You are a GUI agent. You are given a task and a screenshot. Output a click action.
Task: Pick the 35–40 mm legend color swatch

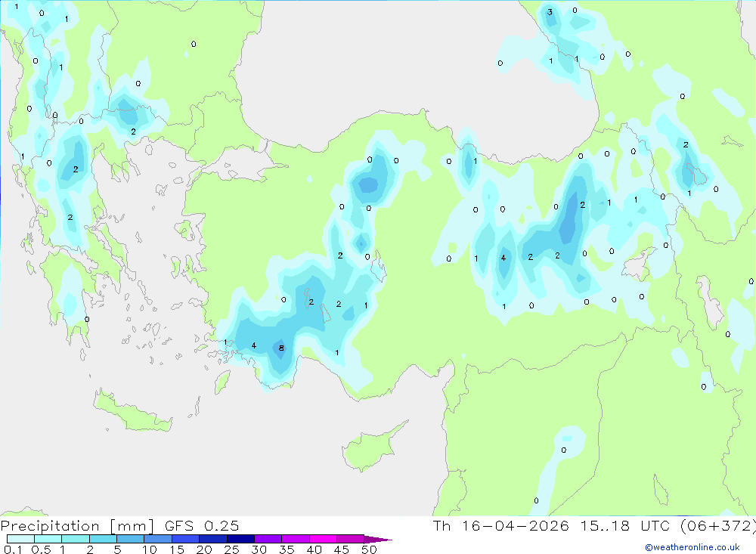click(295, 539)
